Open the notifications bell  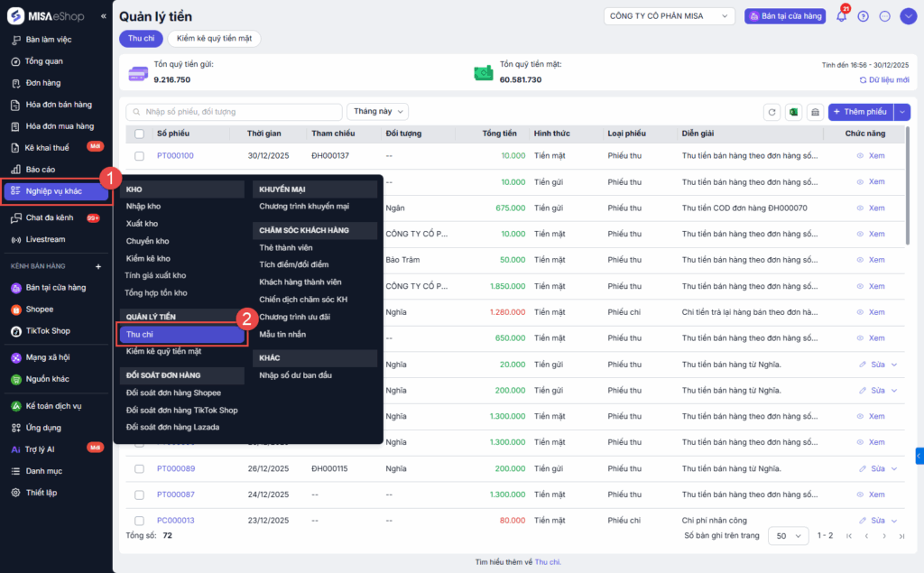click(841, 16)
